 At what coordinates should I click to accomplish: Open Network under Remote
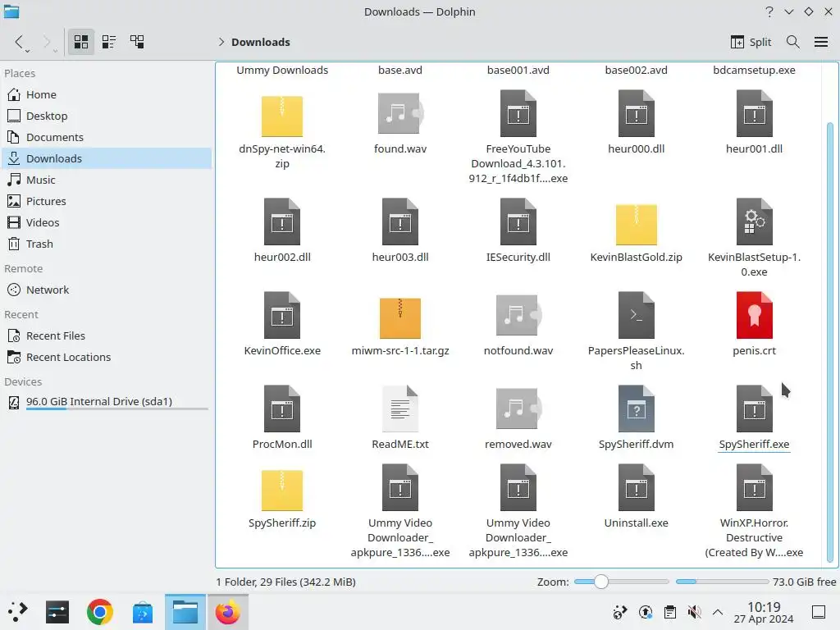(x=107, y=290)
